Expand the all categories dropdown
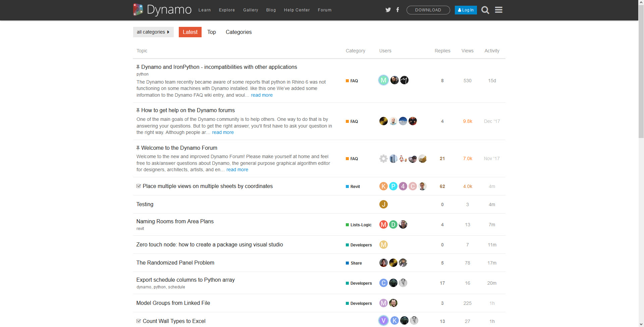Image resolution: width=644 pixels, height=327 pixels. click(153, 32)
